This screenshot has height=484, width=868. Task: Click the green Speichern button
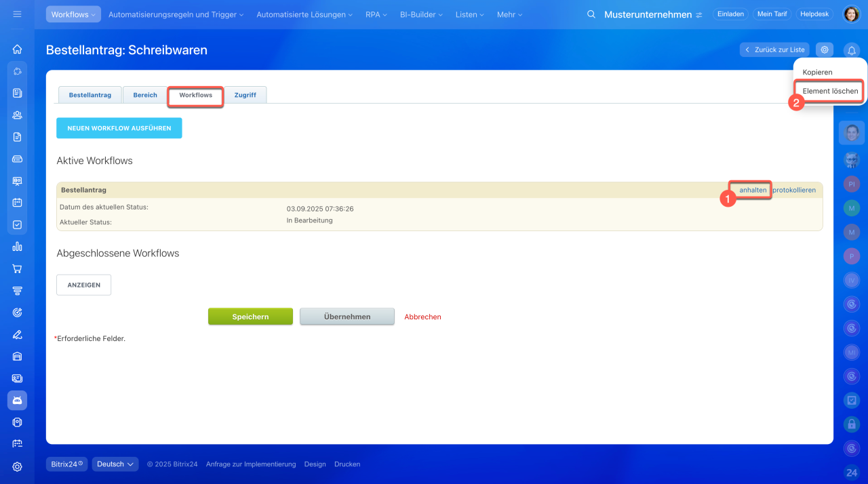point(250,317)
